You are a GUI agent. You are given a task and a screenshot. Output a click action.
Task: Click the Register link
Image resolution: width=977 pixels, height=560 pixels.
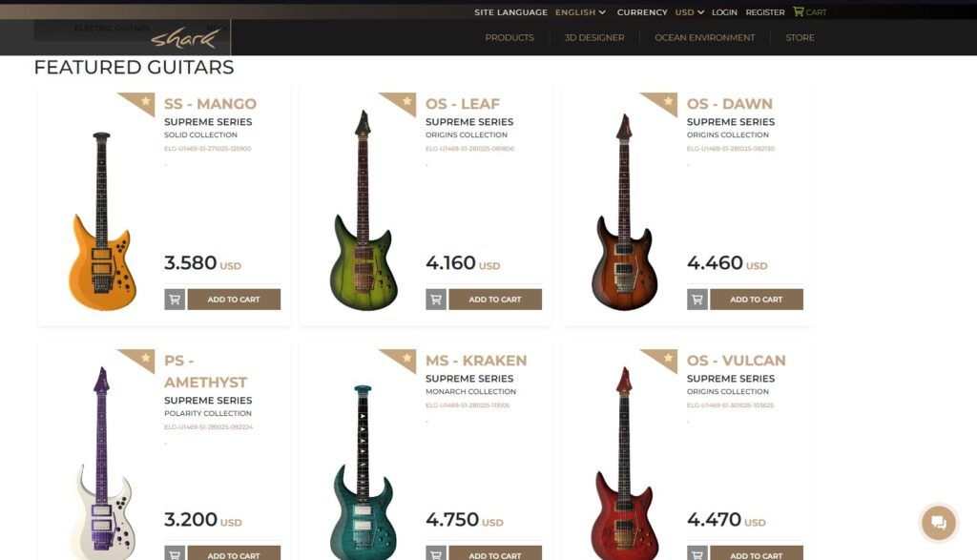[x=765, y=11]
